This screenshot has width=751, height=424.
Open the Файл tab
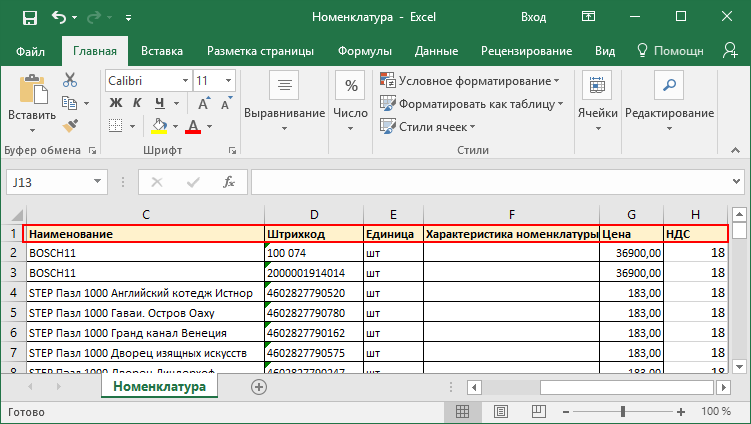(31, 51)
